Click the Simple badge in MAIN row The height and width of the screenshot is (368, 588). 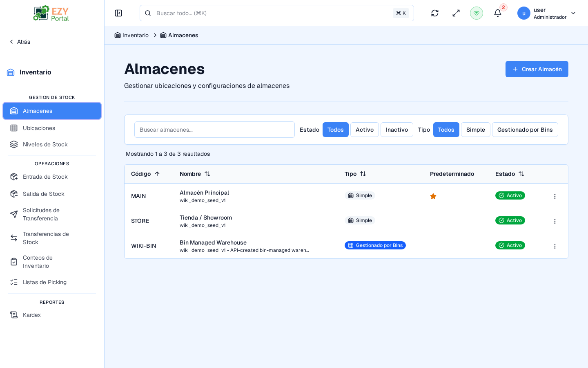pos(360,195)
